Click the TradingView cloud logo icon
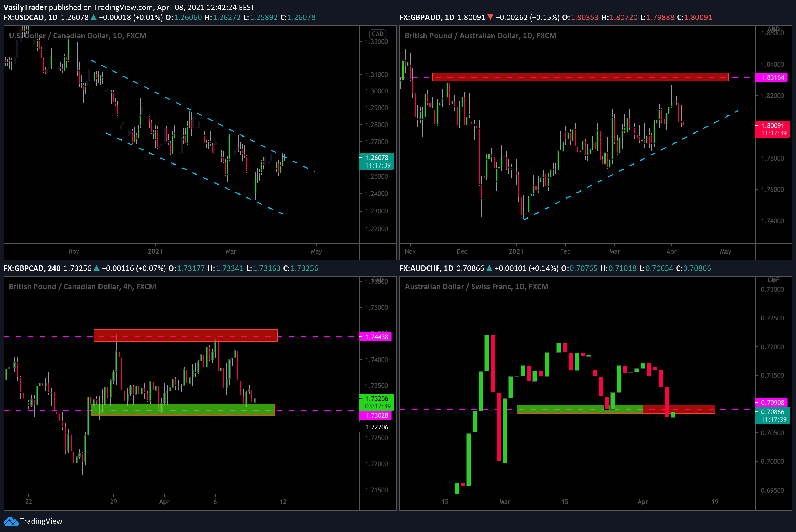Screen dimensions: 796x532 click(11, 521)
